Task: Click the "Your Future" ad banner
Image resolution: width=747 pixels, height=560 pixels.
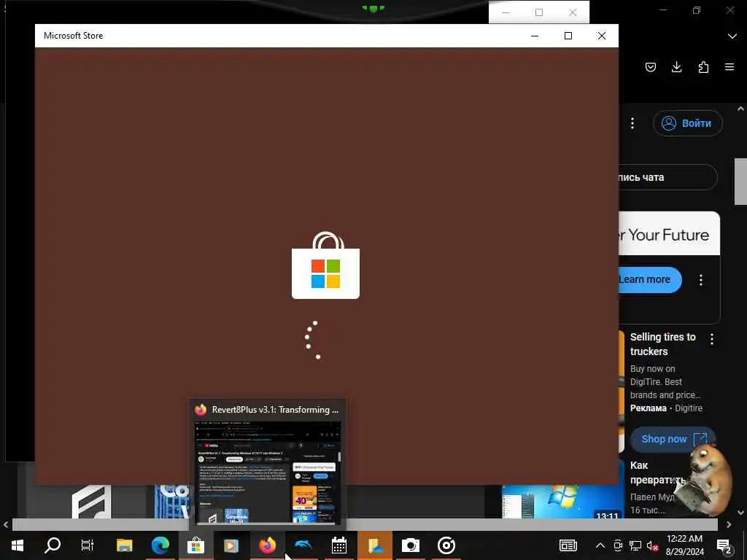Action: click(x=669, y=233)
